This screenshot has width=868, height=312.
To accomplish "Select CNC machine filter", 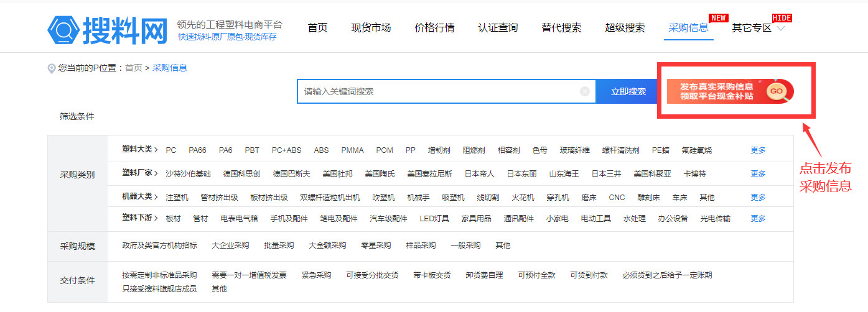I will coord(617,197).
